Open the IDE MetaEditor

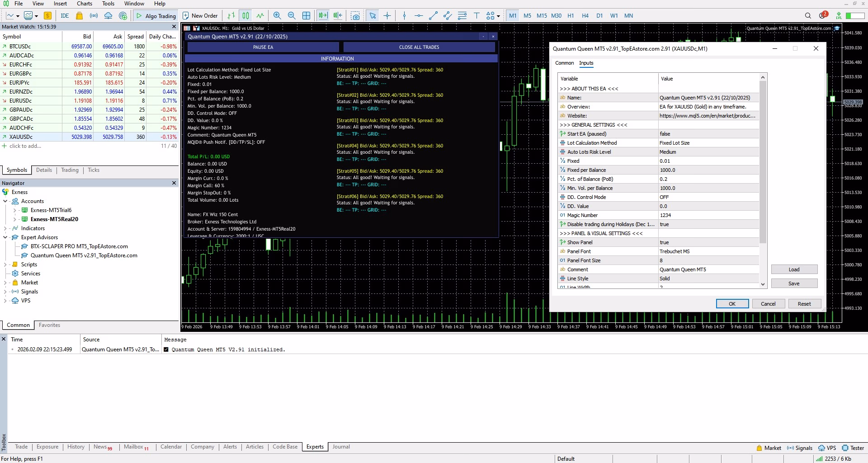pos(65,15)
